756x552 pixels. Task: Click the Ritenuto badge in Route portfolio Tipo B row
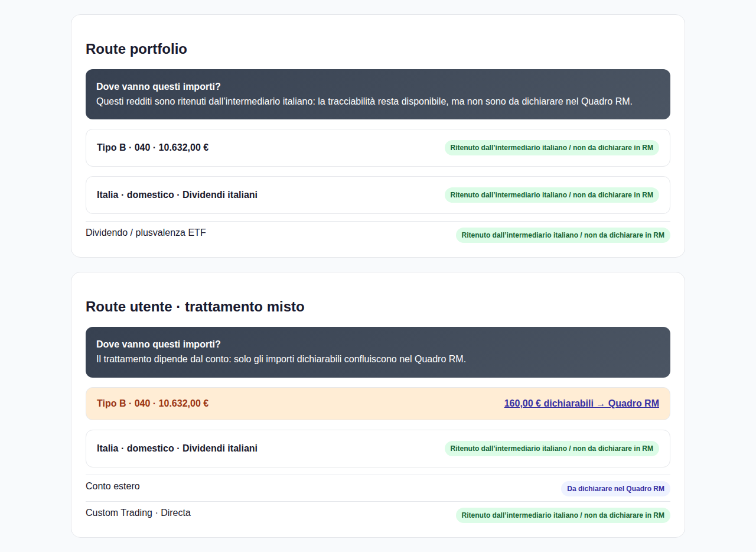[x=552, y=148]
